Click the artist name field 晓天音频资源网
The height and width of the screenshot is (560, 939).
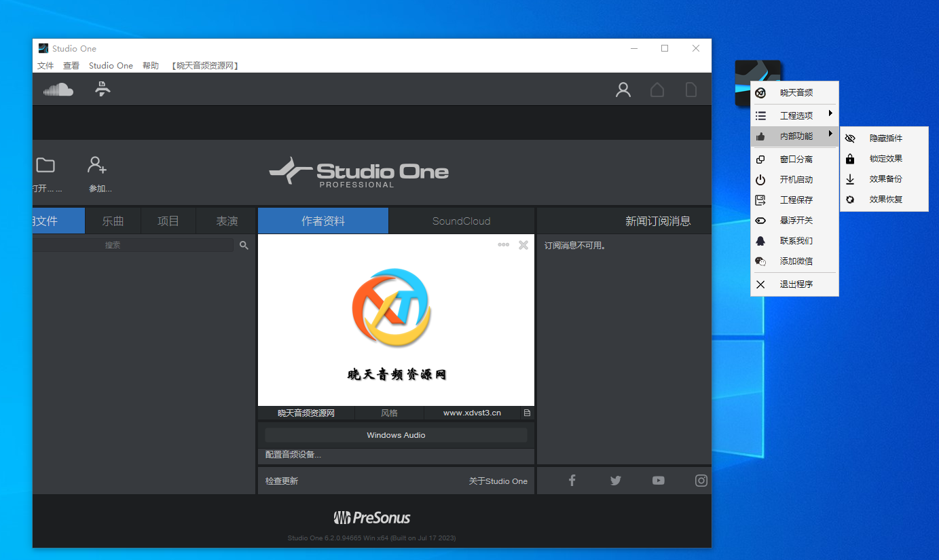pyautogui.click(x=306, y=413)
